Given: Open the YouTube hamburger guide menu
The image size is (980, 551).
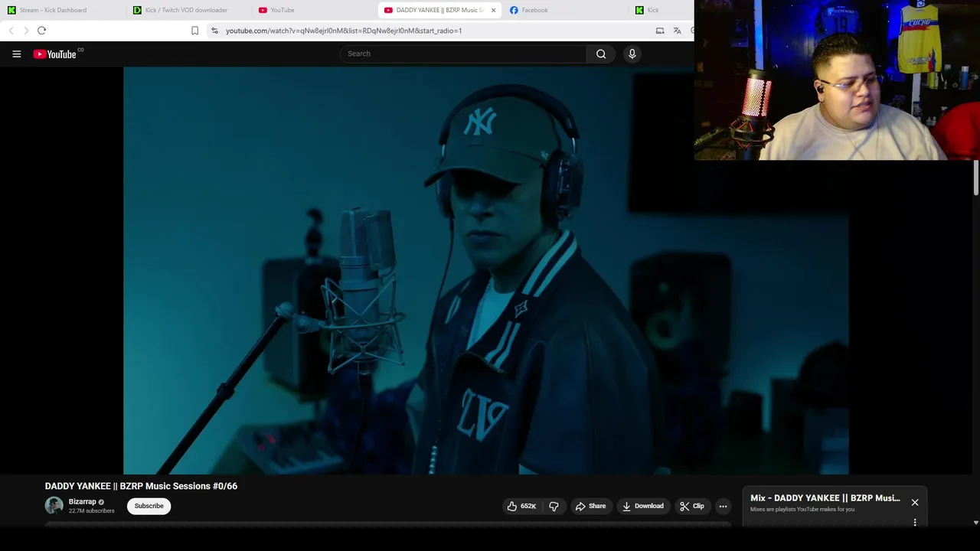Looking at the screenshot, I should [16, 54].
